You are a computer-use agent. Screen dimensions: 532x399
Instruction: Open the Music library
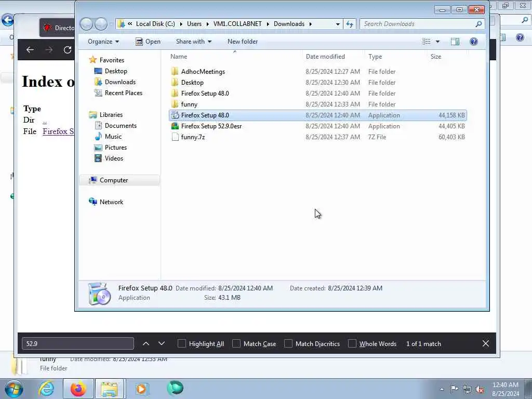(x=113, y=137)
